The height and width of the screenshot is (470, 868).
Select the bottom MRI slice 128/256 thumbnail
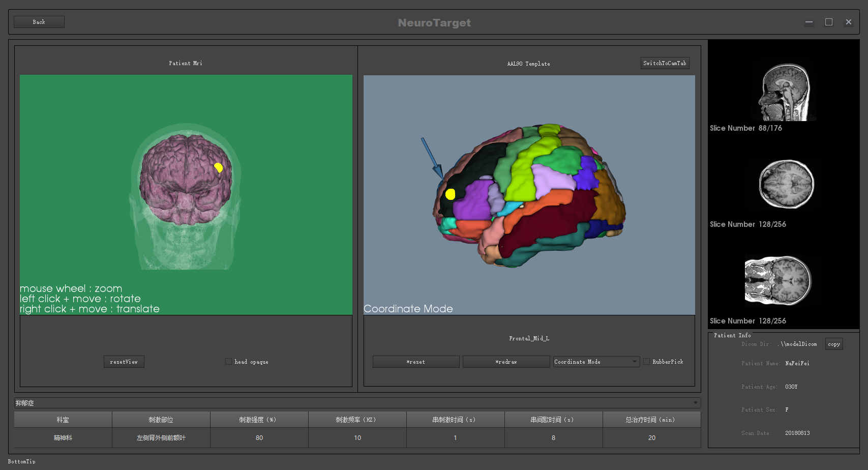778,280
